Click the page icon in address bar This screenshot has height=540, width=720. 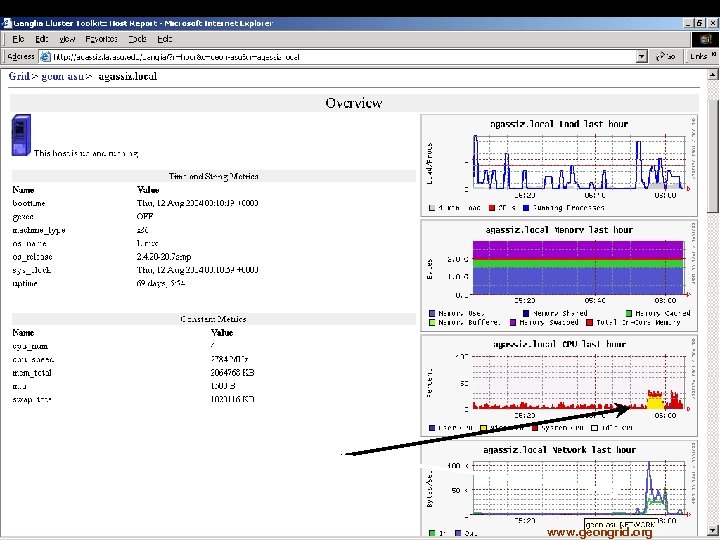click(x=45, y=57)
